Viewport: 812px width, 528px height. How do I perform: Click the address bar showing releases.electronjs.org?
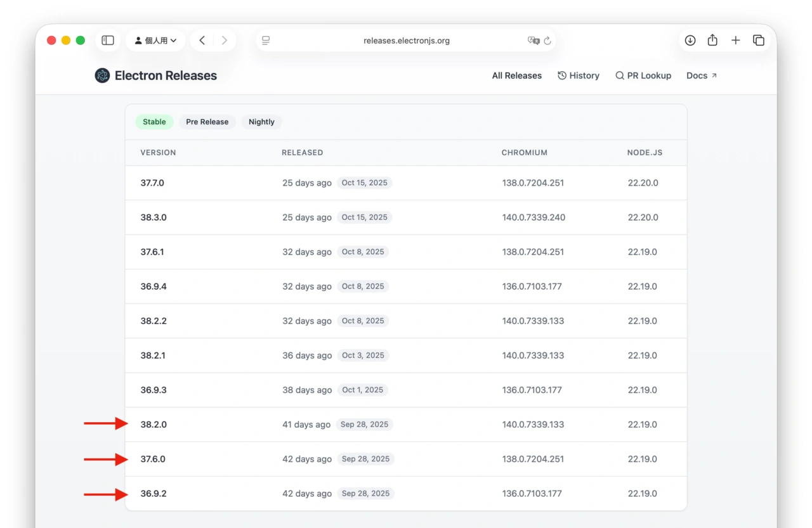[406, 41]
